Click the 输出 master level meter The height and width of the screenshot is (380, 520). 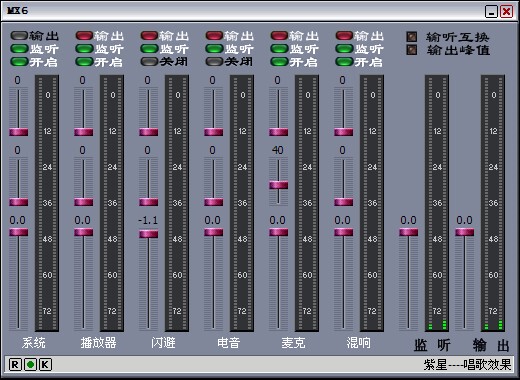pos(493,203)
